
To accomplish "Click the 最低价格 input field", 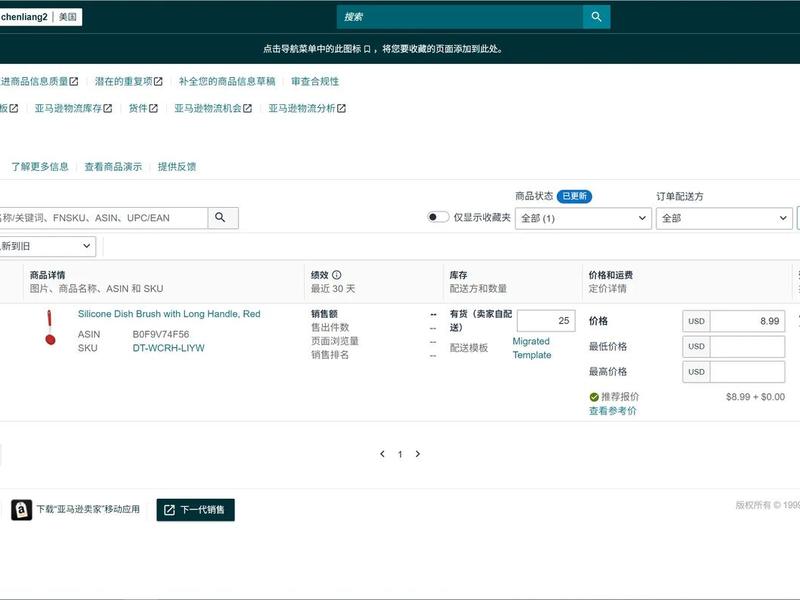I will pyautogui.click(x=747, y=346).
